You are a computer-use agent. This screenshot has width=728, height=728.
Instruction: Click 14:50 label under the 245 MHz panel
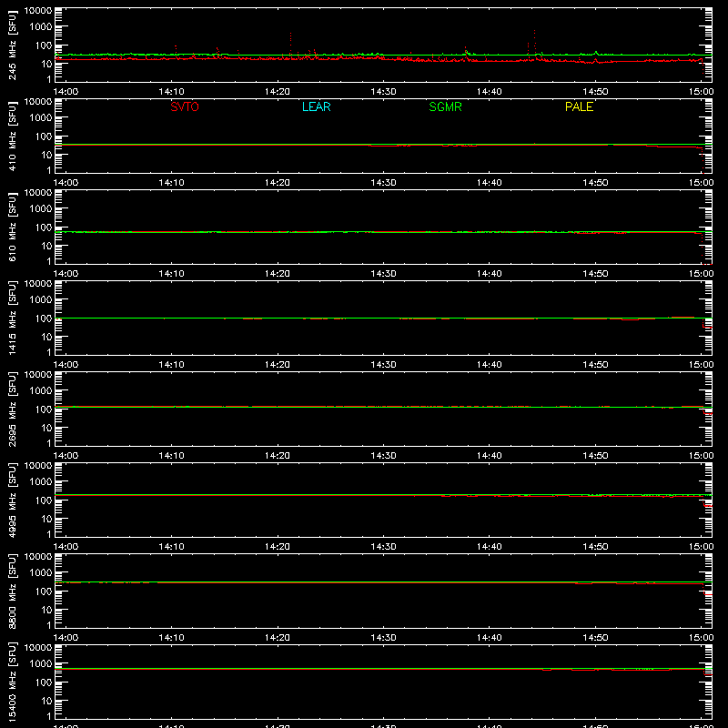pyautogui.click(x=595, y=92)
